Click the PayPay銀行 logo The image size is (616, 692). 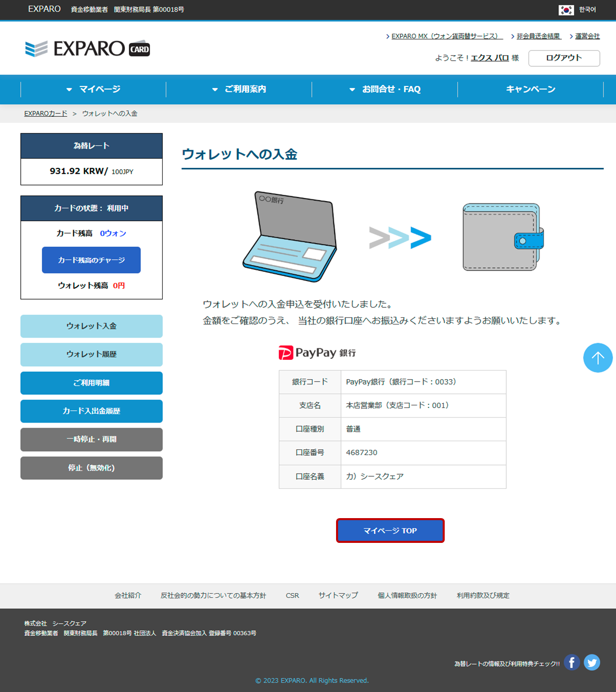pyautogui.click(x=317, y=352)
